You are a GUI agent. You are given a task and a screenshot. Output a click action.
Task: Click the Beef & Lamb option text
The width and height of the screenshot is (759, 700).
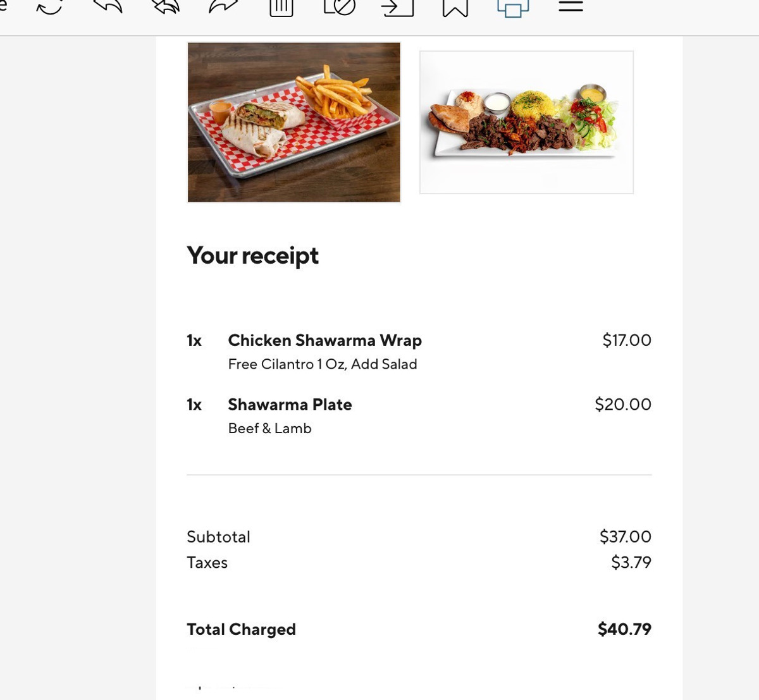pyautogui.click(x=269, y=429)
